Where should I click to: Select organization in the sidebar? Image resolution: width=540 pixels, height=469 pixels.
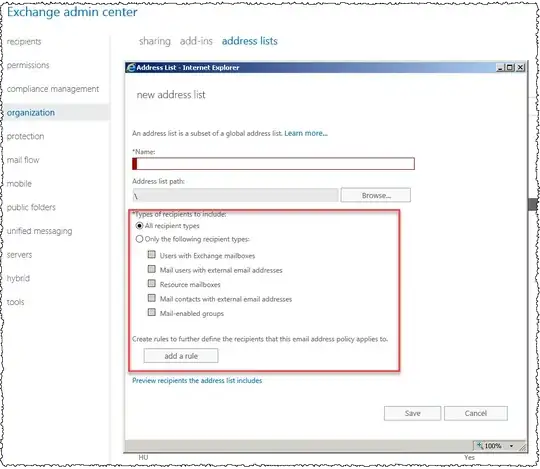31,113
